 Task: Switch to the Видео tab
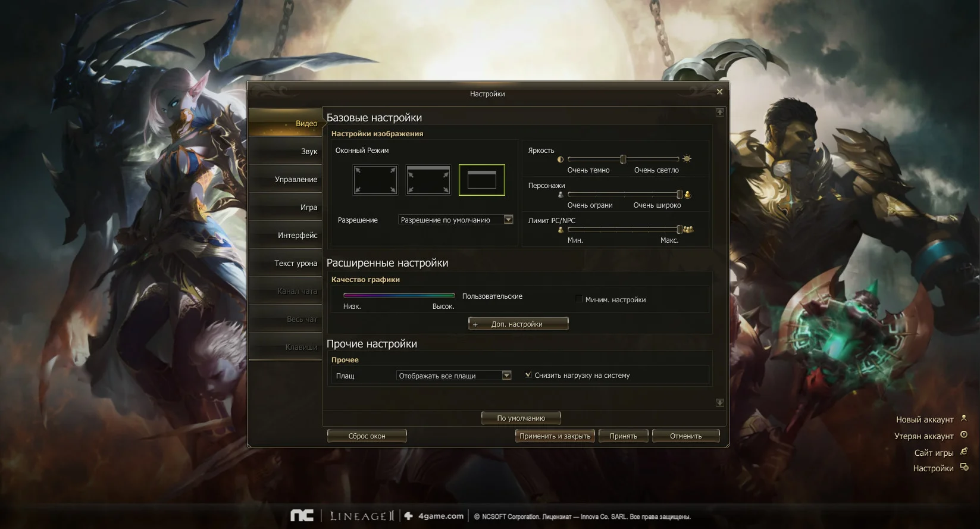285,123
